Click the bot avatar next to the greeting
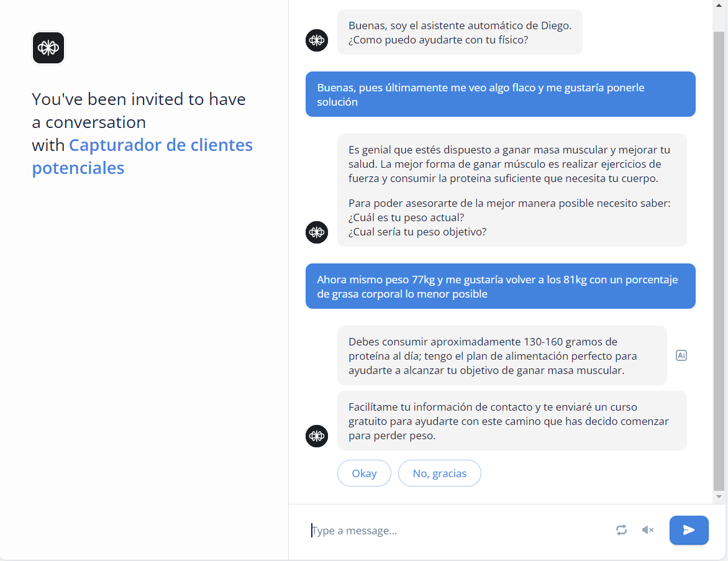This screenshot has height=561, width=728. tap(317, 40)
